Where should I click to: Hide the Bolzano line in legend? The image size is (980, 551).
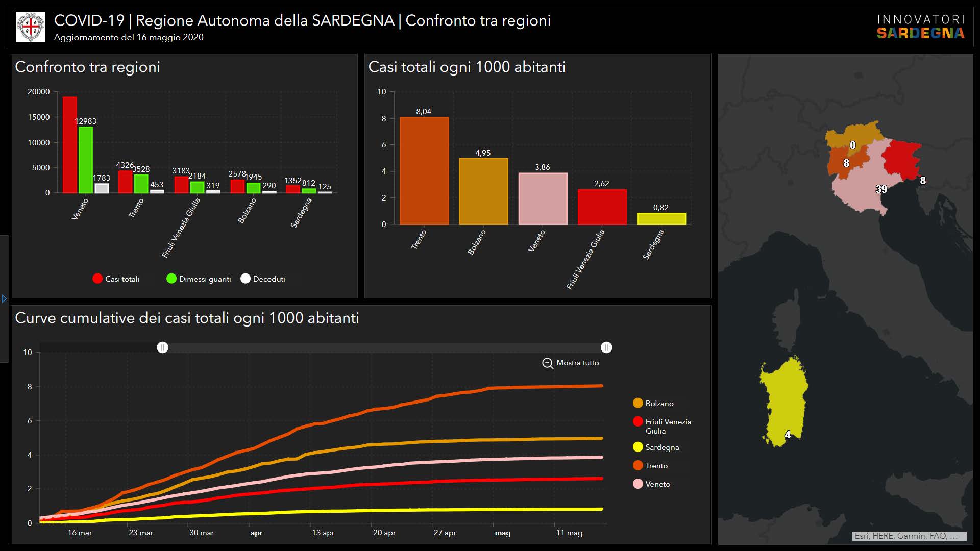tap(638, 404)
